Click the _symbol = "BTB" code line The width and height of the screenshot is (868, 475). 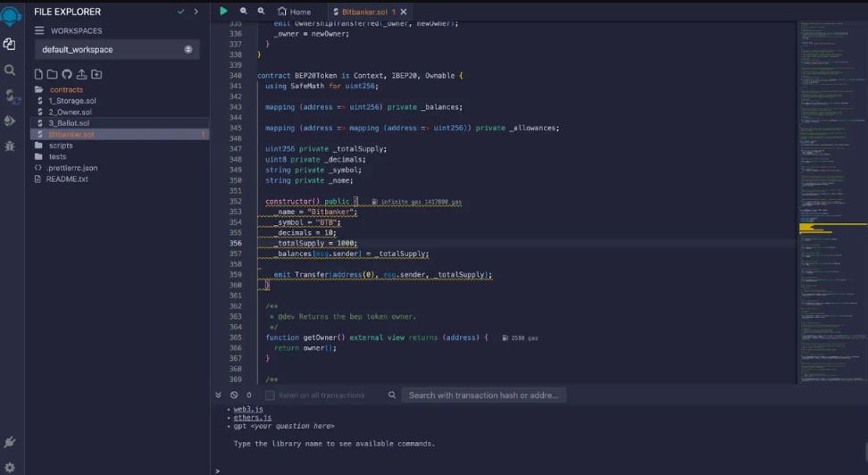308,222
